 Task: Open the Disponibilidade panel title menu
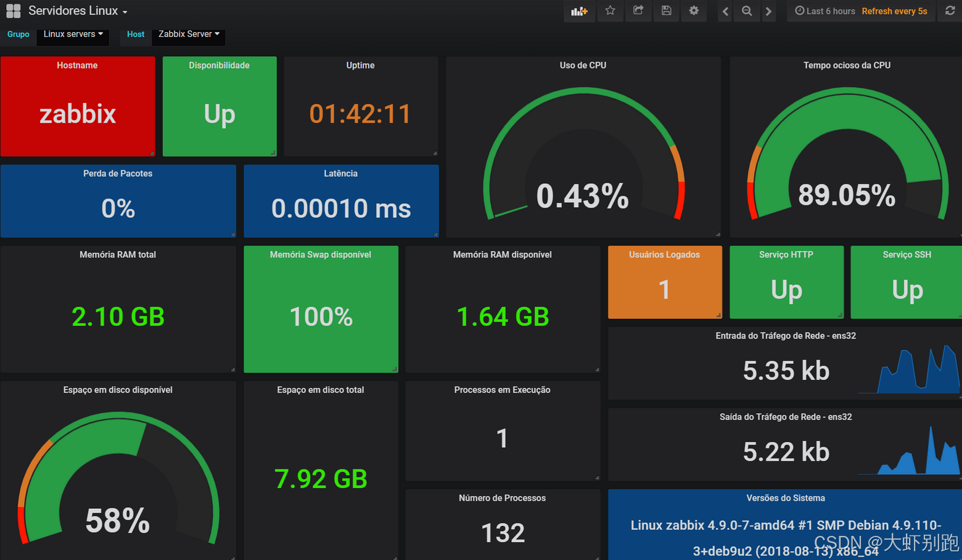[x=219, y=65]
